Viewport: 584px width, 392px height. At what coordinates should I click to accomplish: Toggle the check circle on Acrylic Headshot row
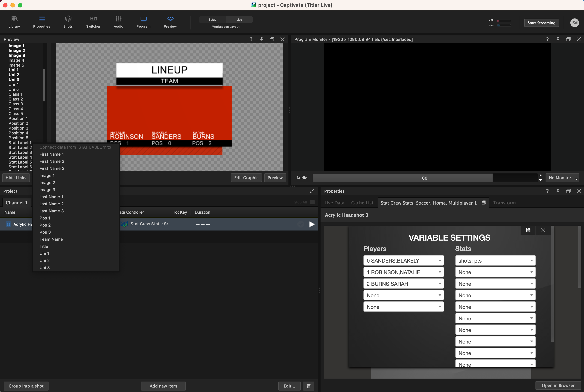[x=301, y=224]
